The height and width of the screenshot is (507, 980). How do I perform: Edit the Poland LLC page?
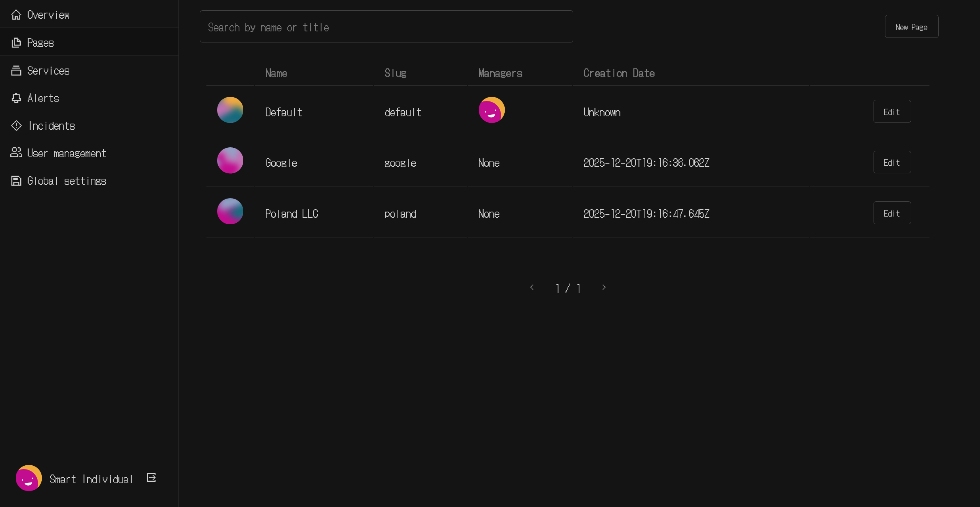[892, 213]
